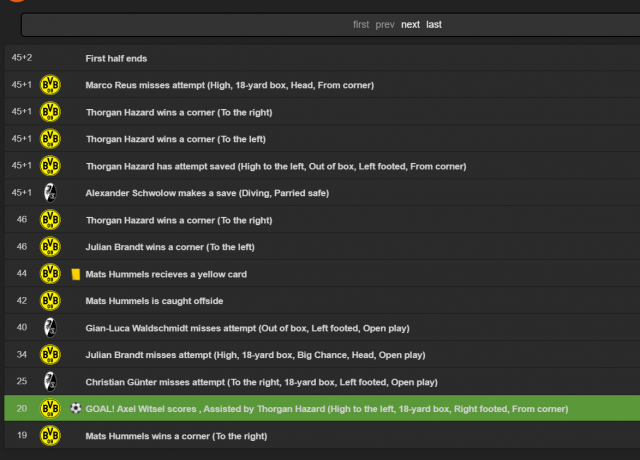
Task: Select Thorgan Hazard attempt saved event text
Action: [276, 166]
